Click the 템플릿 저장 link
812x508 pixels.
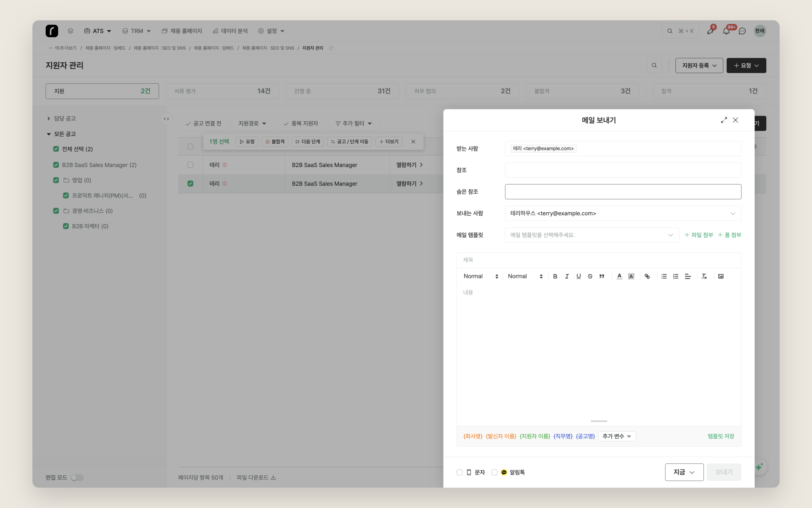coord(721,436)
